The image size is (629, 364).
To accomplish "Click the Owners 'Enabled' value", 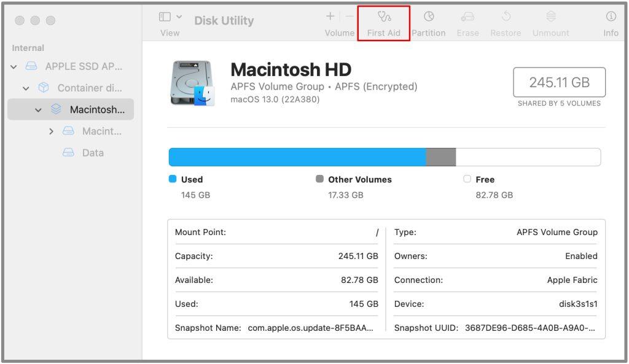I will pos(581,256).
